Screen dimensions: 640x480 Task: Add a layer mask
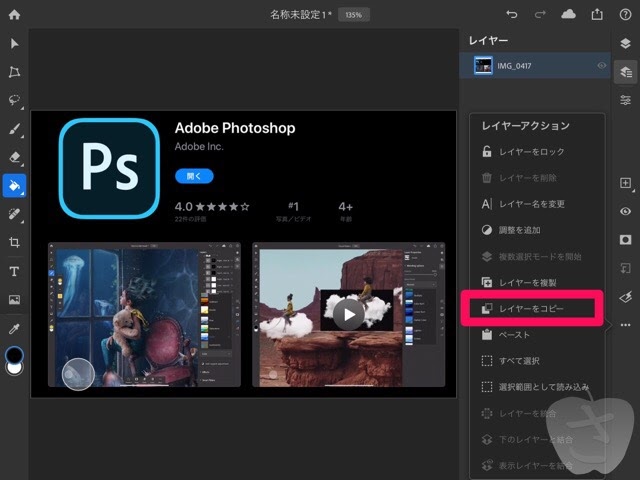[625, 240]
